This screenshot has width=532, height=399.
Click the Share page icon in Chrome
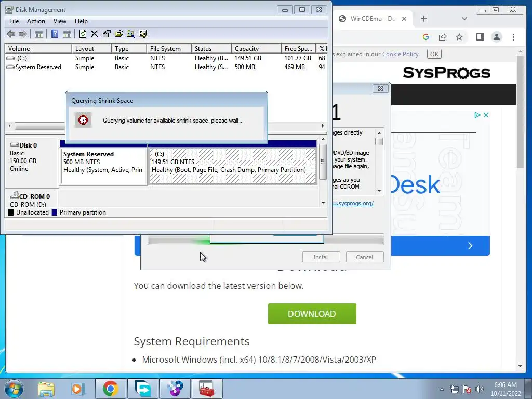[x=443, y=37]
